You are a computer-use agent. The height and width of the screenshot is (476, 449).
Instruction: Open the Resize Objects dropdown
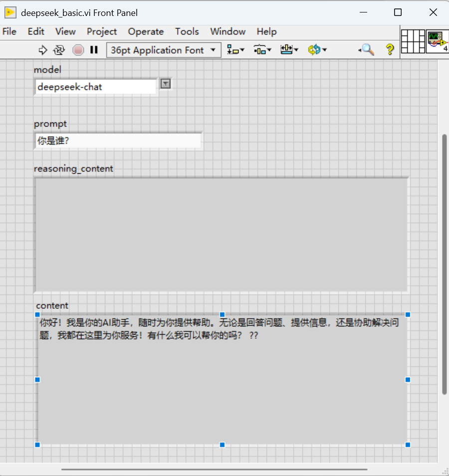point(289,50)
